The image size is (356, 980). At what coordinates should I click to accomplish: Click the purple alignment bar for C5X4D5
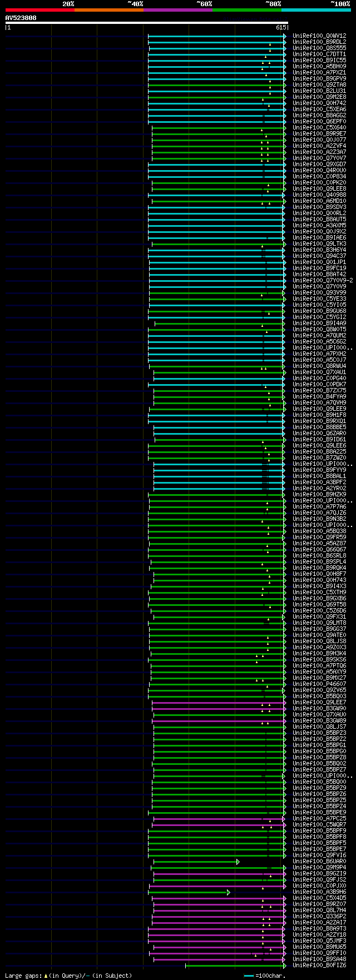219,898
